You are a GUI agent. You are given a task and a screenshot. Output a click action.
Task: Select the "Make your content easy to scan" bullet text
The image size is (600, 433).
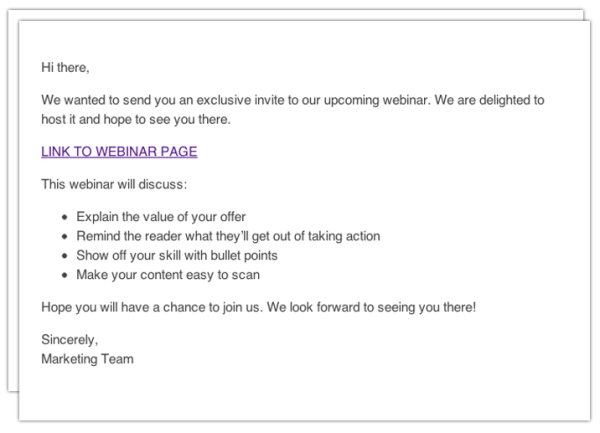tap(168, 274)
